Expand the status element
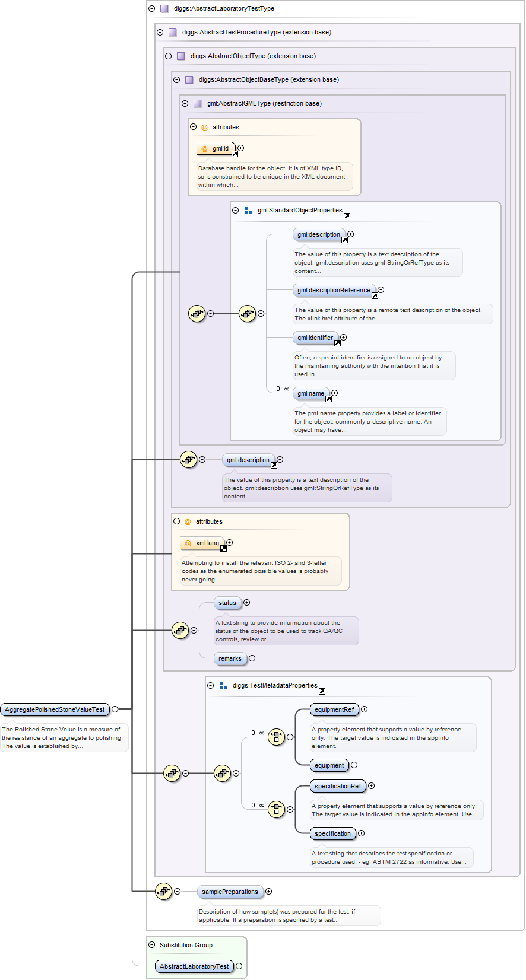Screen dimensions: 526x980 pos(247,603)
